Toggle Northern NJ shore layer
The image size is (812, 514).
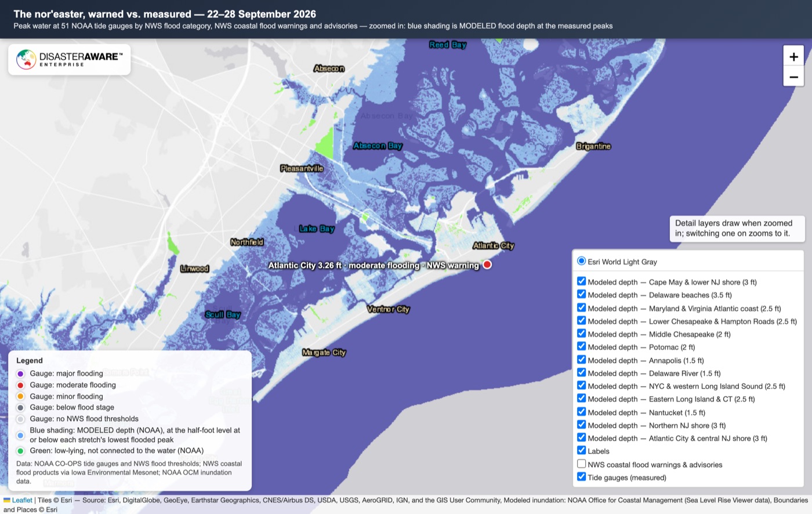pos(582,425)
